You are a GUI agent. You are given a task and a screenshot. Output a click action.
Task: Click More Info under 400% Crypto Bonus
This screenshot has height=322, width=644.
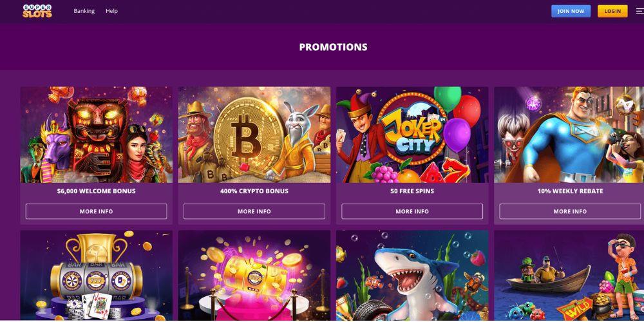pos(254,211)
